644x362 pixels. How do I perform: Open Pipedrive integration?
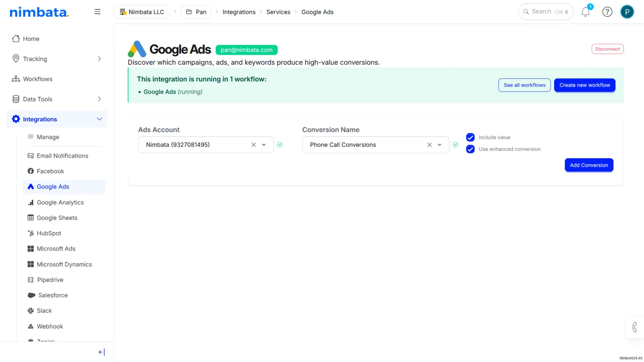pos(64,280)
